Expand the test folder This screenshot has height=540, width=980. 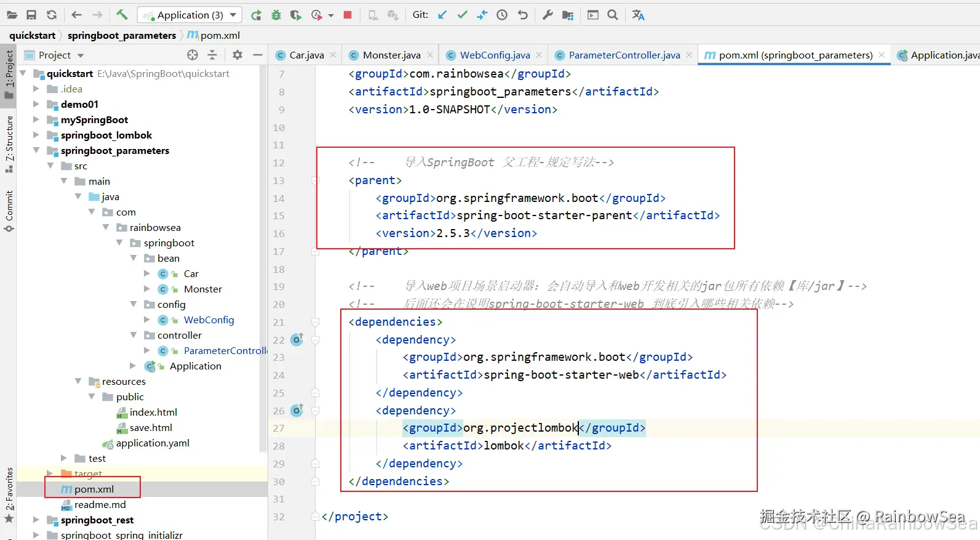click(64, 458)
